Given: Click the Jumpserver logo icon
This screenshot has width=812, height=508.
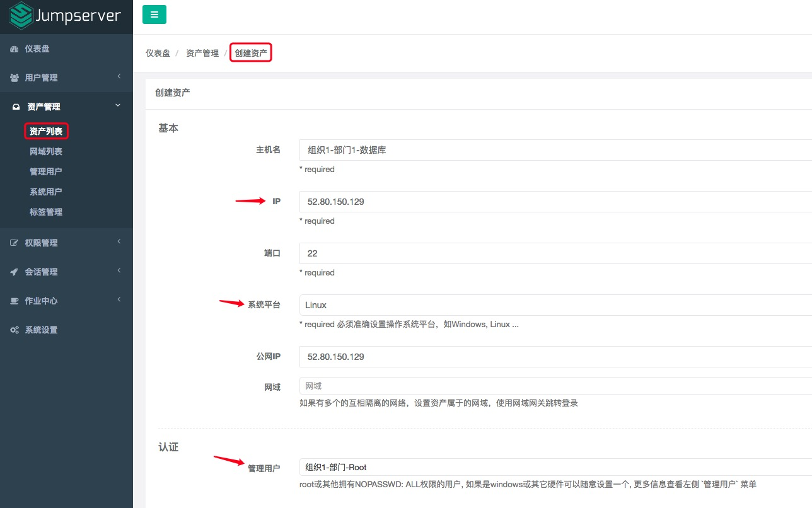Looking at the screenshot, I should pyautogui.click(x=21, y=16).
